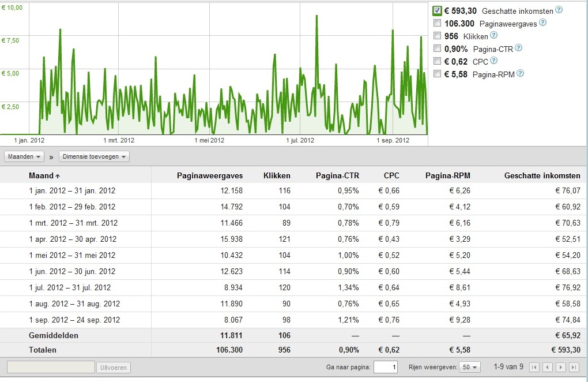588x382 pixels.
Task: Enable Pagina-RPM chart checkbox
Action: [437, 73]
